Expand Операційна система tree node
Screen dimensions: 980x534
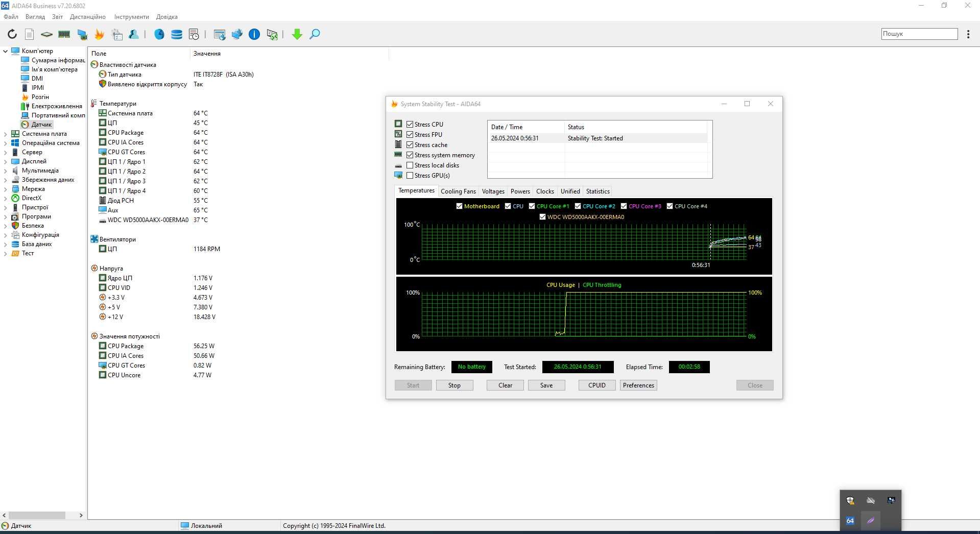[x=6, y=143]
